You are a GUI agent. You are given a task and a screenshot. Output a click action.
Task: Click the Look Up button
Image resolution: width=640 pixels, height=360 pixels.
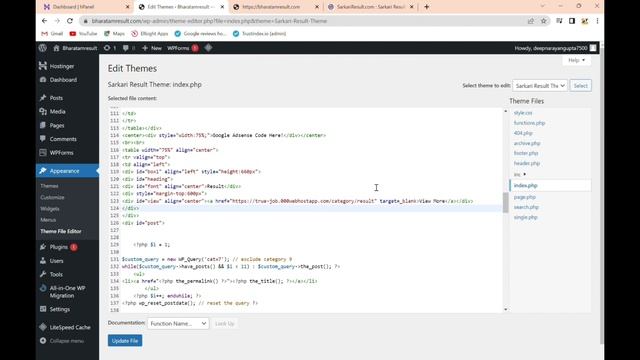(x=224, y=324)
